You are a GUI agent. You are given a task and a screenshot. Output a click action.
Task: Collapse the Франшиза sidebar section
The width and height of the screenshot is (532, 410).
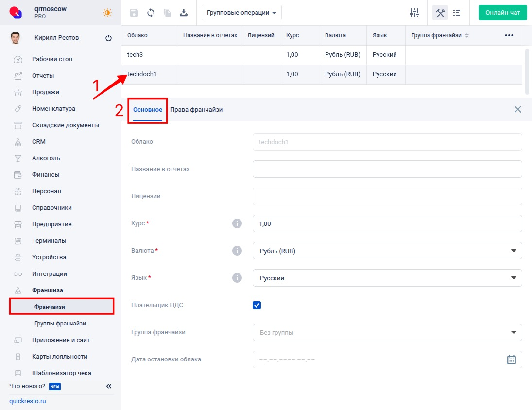pyautogui.click(x=48, y=290)
